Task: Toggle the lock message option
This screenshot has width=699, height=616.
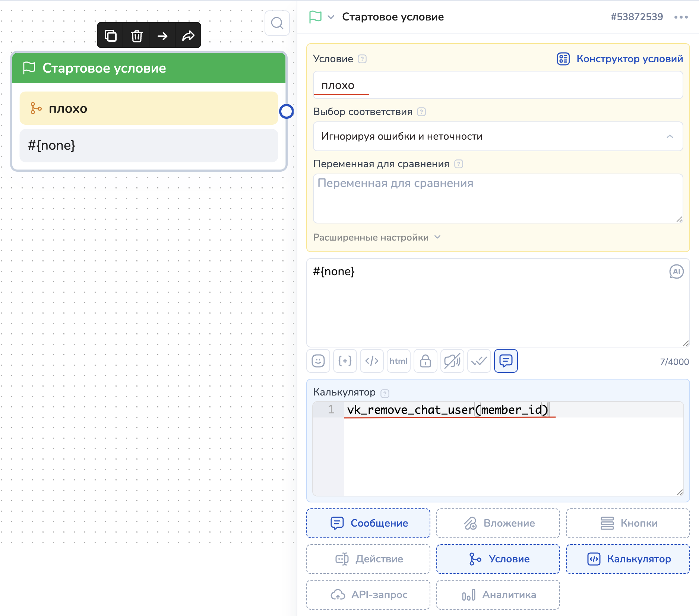Action: (426, 361)
